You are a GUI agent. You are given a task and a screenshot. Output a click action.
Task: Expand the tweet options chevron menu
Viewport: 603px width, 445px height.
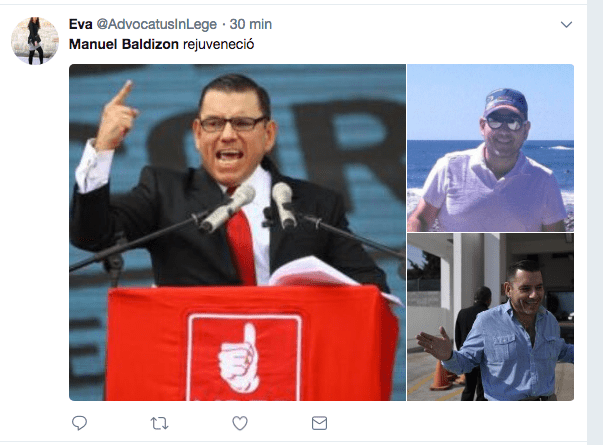click(x=566, y=25)
